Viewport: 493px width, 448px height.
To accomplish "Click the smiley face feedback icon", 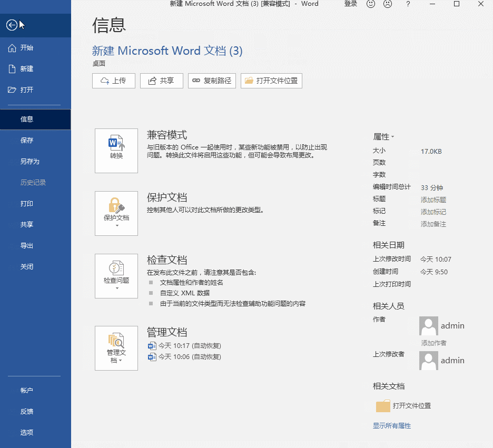I will (x=371, y=4).
